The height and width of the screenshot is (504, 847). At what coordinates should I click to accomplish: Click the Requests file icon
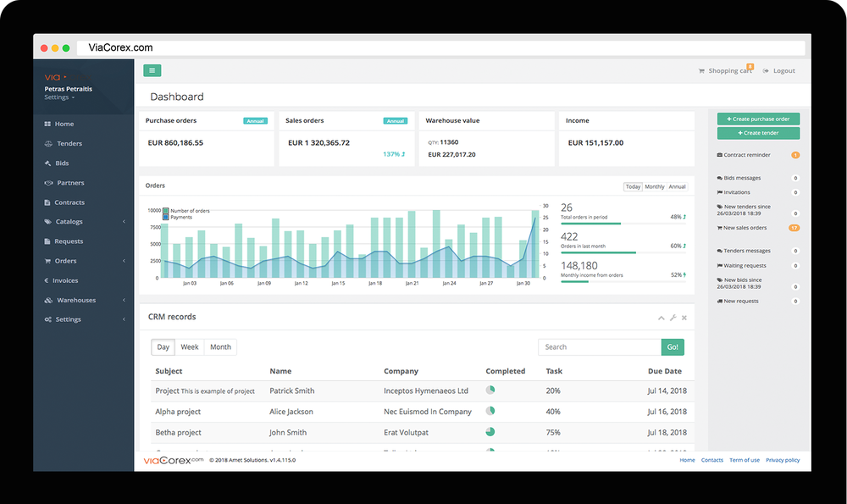[47, 241]
